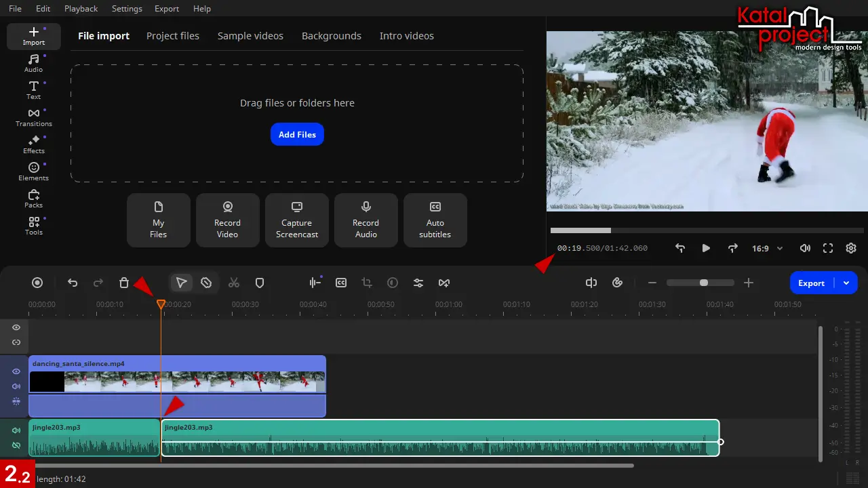
Task: Open the Effects panel in sidebar
Action: 34,144
